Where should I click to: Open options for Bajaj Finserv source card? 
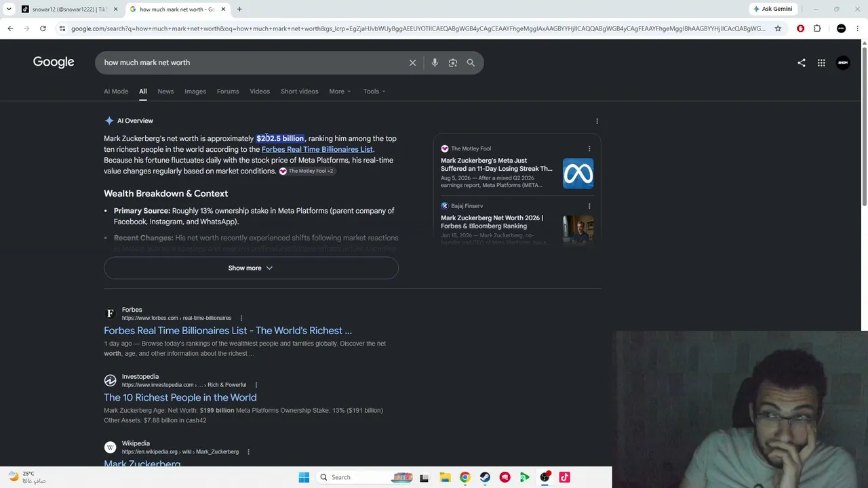[x=589, y=205]
